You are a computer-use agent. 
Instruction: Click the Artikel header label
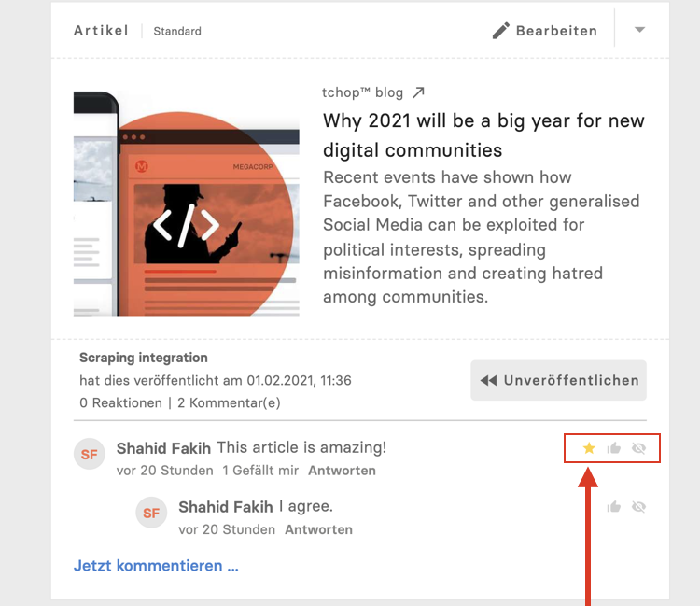[102, 31]
